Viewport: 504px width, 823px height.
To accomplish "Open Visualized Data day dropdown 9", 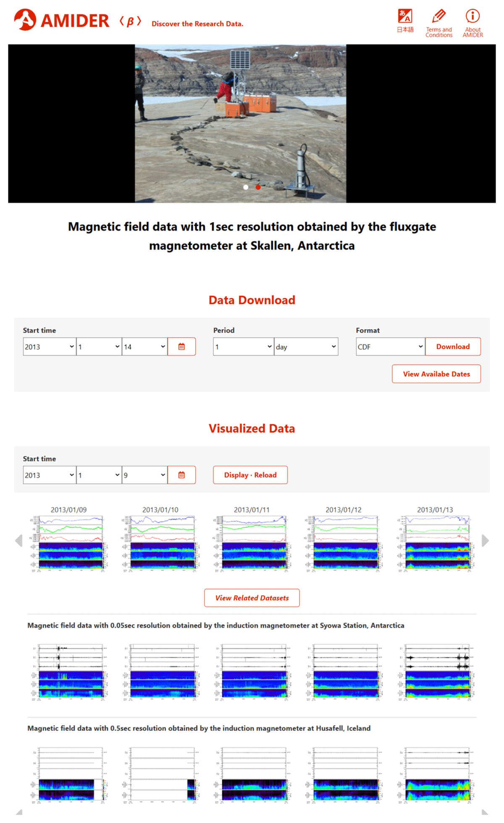I will point(145,475).
